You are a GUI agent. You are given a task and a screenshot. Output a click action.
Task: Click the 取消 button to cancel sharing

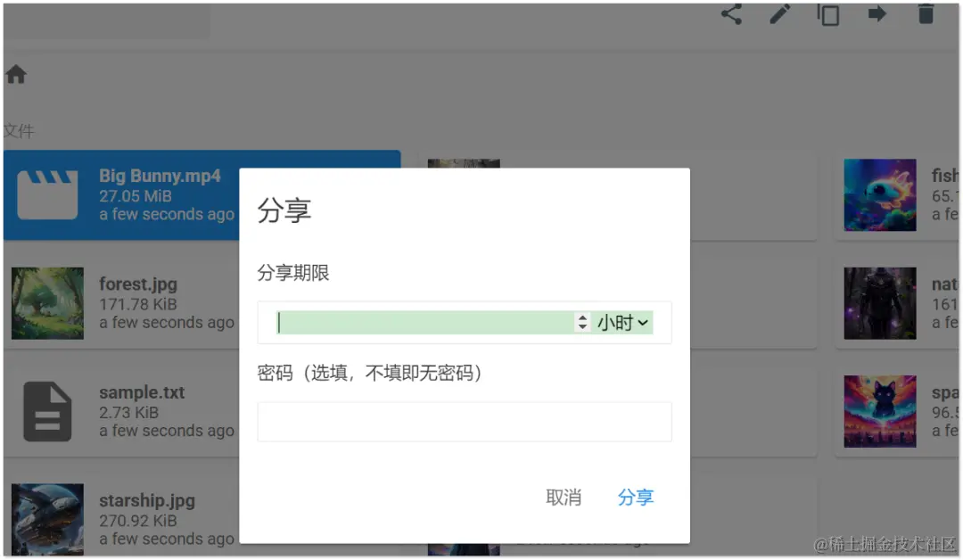coord(564,498)
